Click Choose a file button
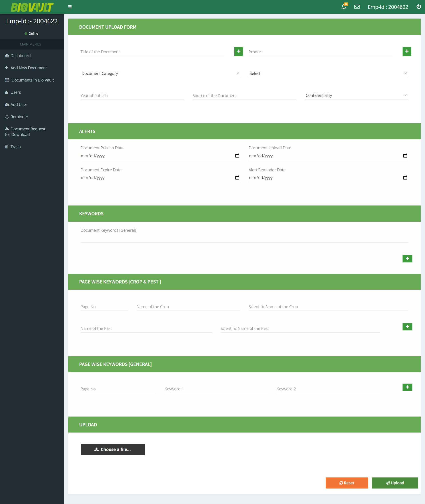 click(x=112, y=449)
